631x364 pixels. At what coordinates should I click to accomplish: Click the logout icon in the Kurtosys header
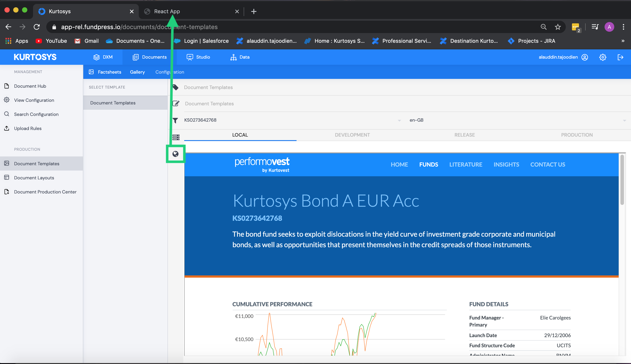pyautogui.click(x=620, y=57)
